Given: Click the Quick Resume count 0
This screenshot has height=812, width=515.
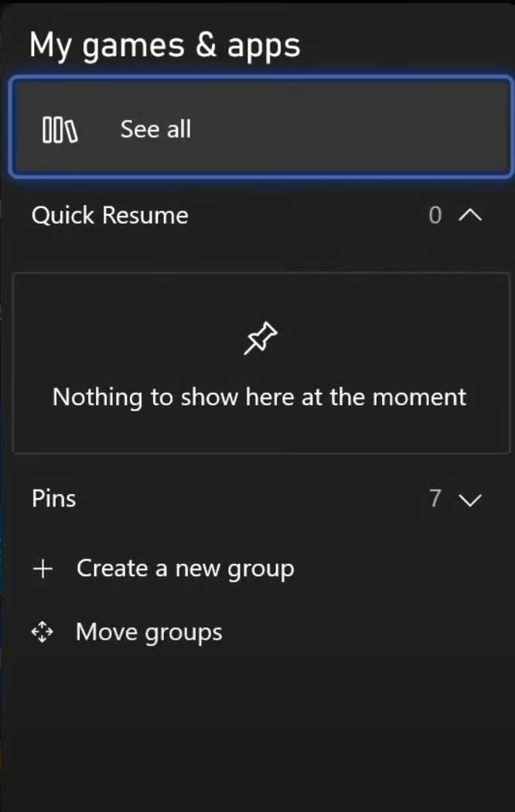Looking at the screenshot, I should click(435, 215).
